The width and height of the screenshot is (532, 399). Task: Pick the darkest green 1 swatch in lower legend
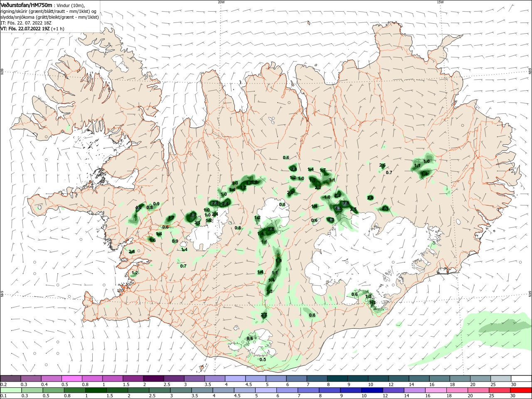(x=95, y=390)
